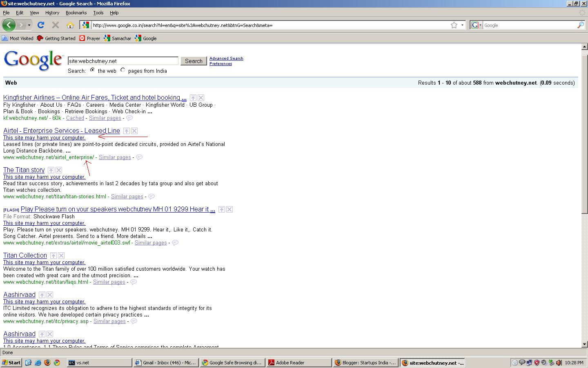Click the Google Search button

pos(194,61)
